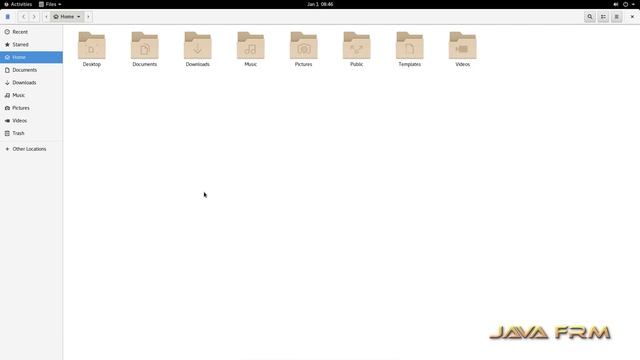Open the Files application menu
This screenshot has width=640, height=360.
[50, 4]
